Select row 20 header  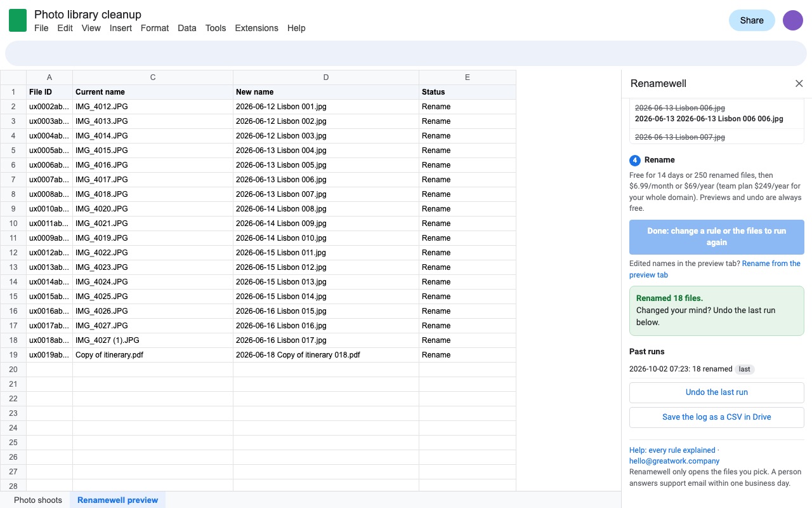click(x=13, y=370)
